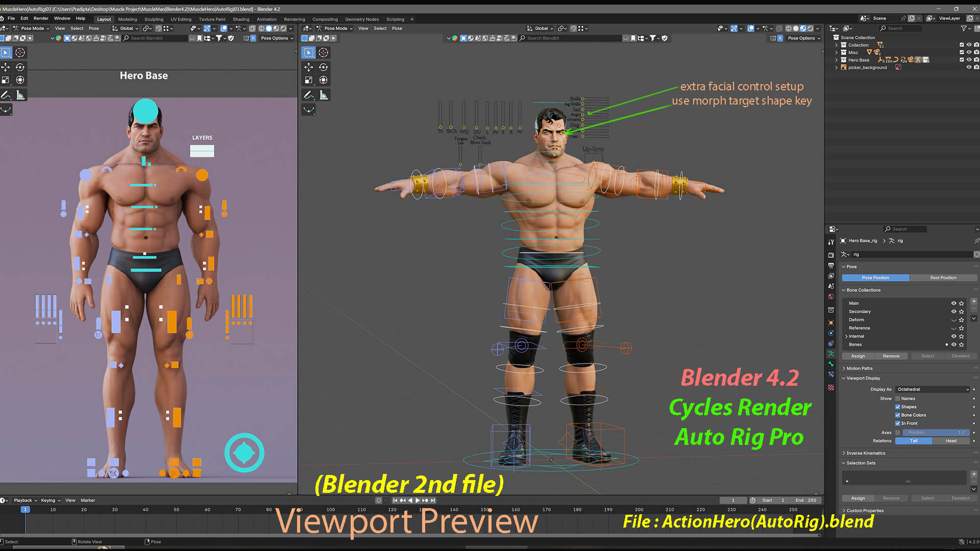The height and width of the screenshot is (551, 980).
Task: Click Assign under Bone Collections
Action: click(858, 356)
